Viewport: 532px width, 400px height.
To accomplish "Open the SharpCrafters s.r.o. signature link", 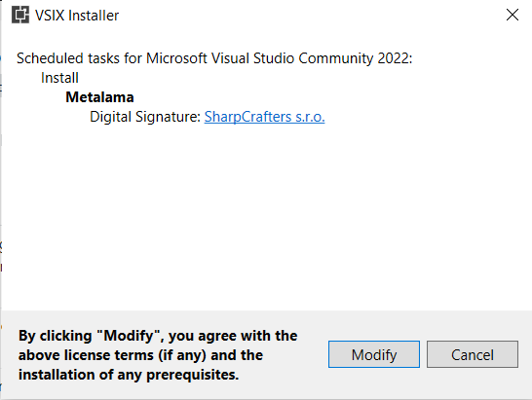I will (264, 117).
